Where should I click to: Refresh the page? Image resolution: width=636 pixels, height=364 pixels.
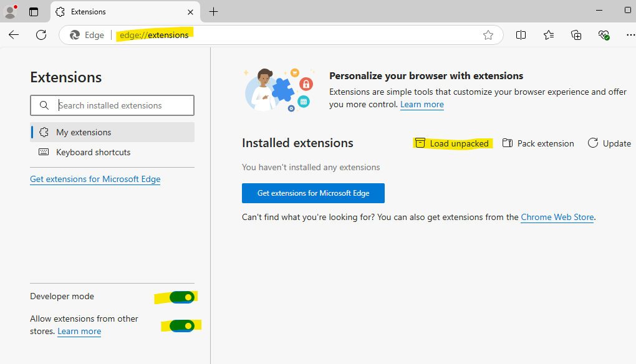[x=41, y=35]
